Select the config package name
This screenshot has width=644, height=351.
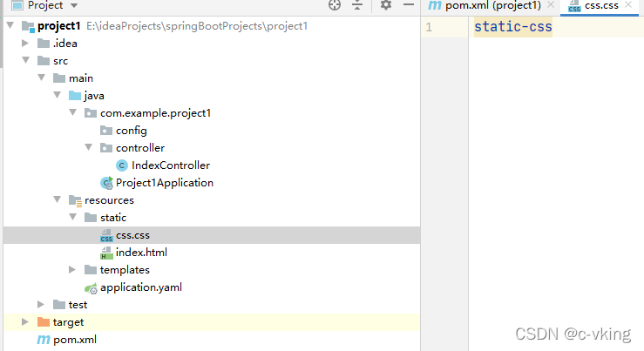point(132,131)
